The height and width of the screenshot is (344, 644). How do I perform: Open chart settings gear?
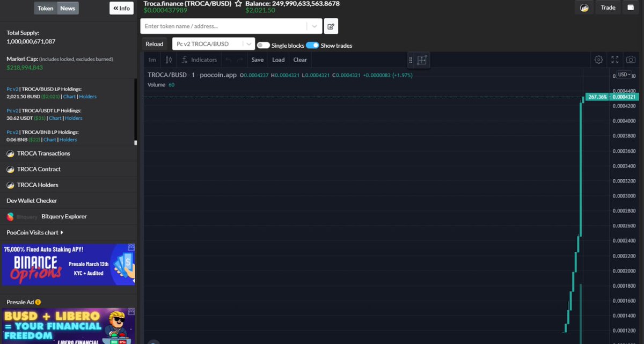599,60
